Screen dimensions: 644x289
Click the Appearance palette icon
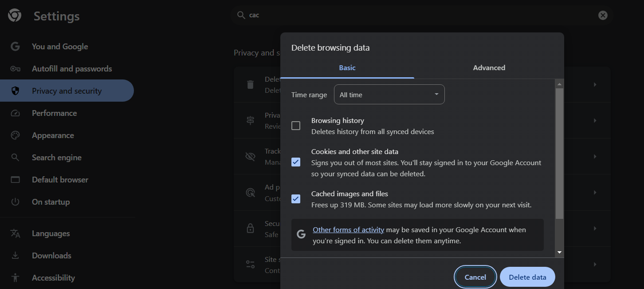15,135
